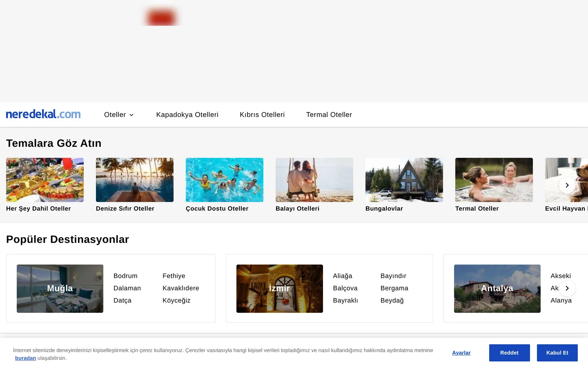Select Dalaman under Muğla
This screenshot has height=368, width=588.
pos(127,288)
